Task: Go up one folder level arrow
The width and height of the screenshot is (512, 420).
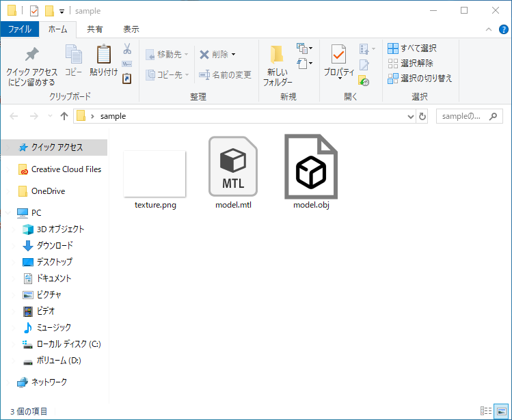Action: point(64,116)
